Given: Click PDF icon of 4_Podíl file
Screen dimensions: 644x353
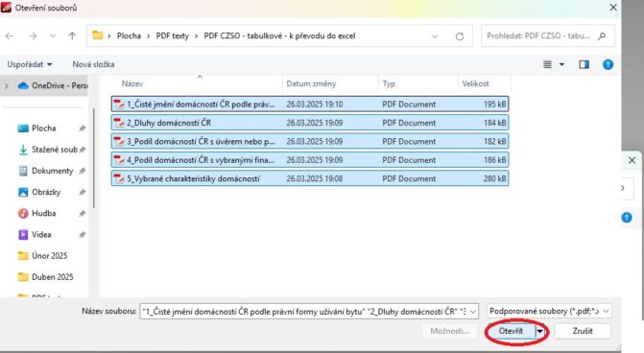Looking at the screenshot, I should (119, 160).
